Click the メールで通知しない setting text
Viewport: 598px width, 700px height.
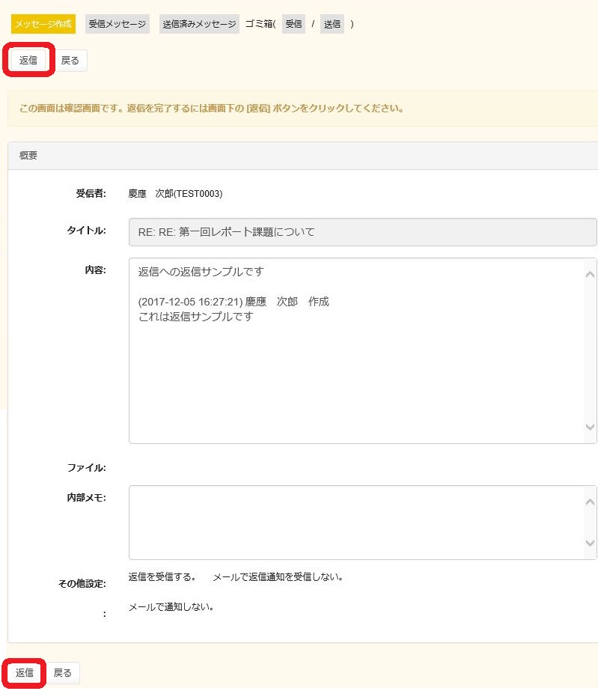click(x=171, y=607)
